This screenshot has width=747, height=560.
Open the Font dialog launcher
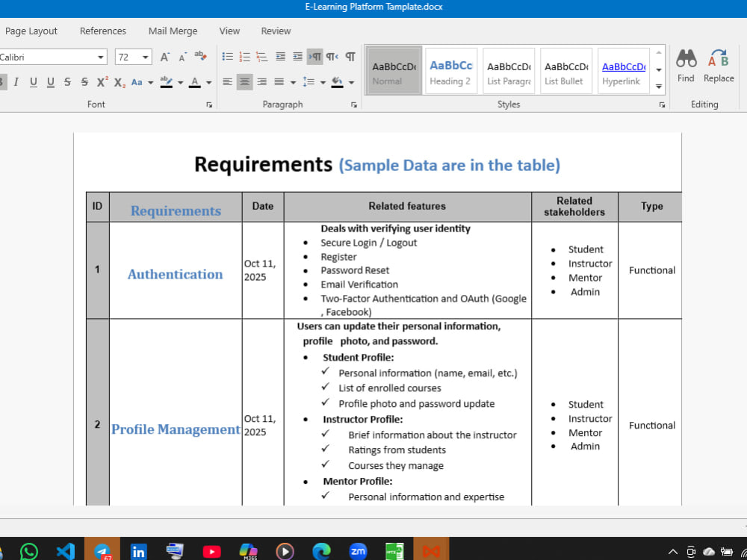pos(209,105)
